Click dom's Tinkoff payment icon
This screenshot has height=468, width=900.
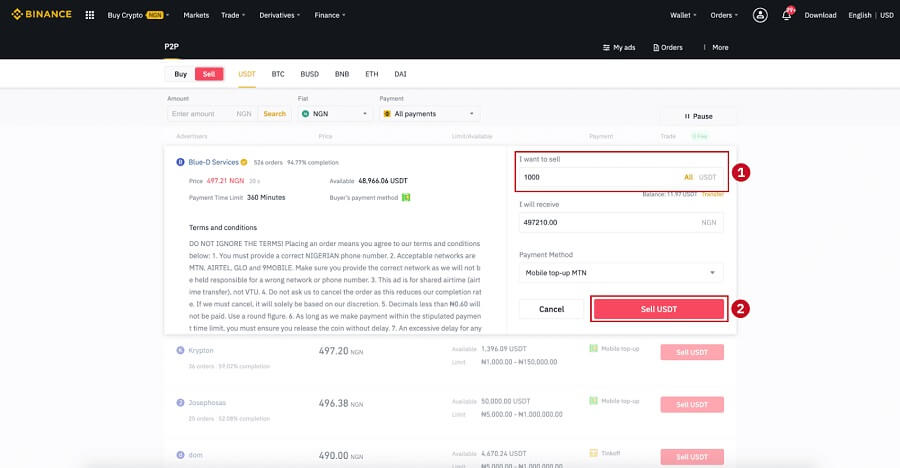pyautogui.click(x=593, y=453)
